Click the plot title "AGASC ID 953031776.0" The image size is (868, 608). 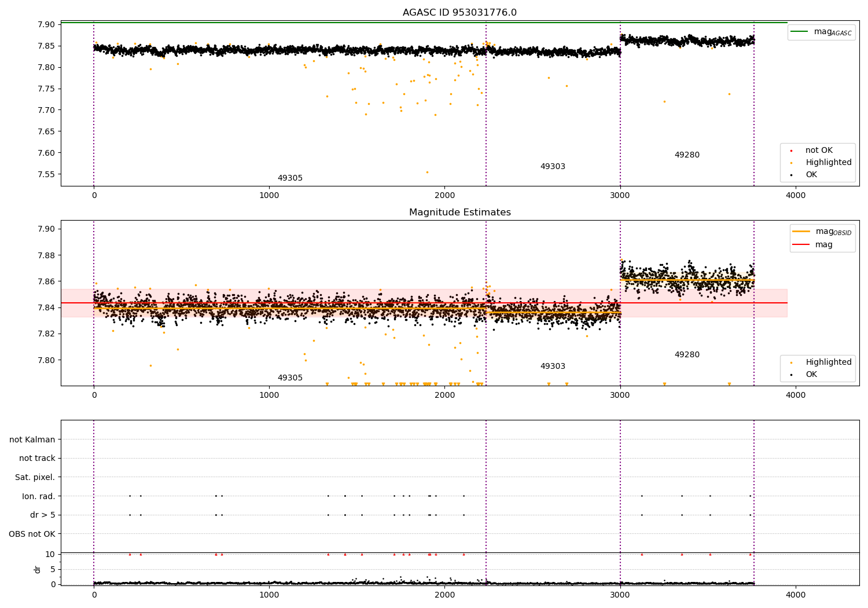459,13
